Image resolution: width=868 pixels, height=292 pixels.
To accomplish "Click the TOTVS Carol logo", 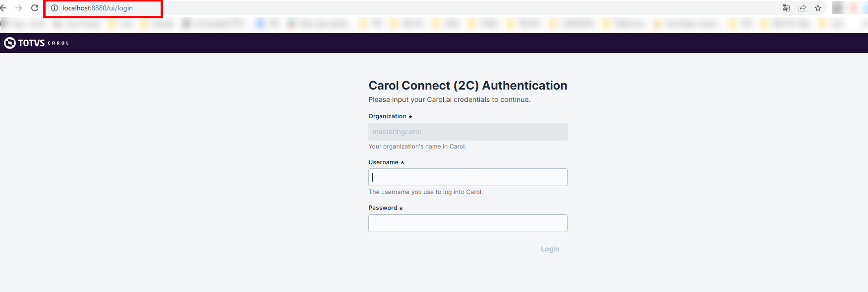I will coord(36,43).
